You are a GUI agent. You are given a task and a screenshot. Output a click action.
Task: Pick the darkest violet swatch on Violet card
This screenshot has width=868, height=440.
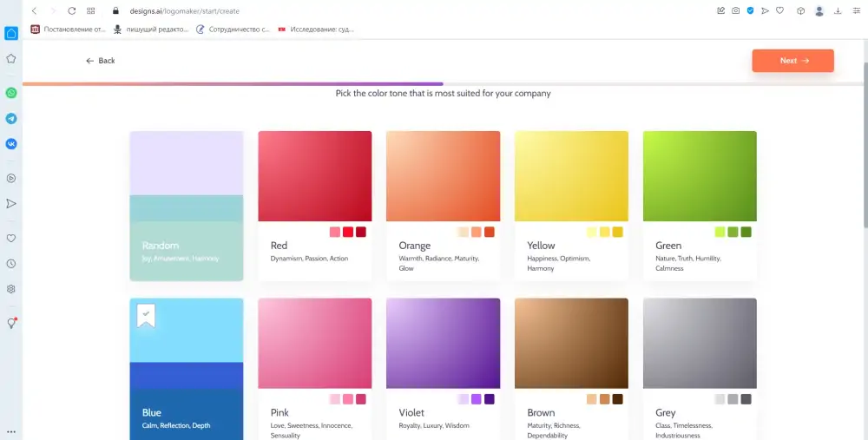[490, 399]
